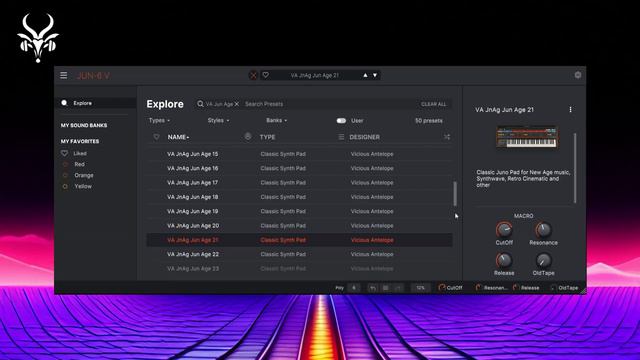Open preset details three-dot menu
Viewport: 640px width, 360px height.
570,109
